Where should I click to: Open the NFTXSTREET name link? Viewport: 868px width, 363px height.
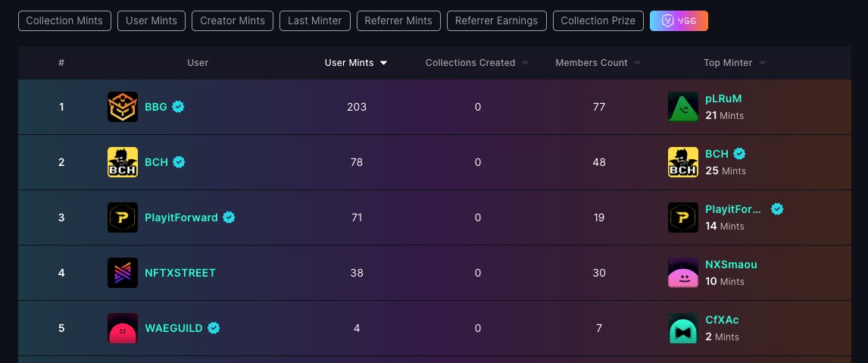coord(180,274)
